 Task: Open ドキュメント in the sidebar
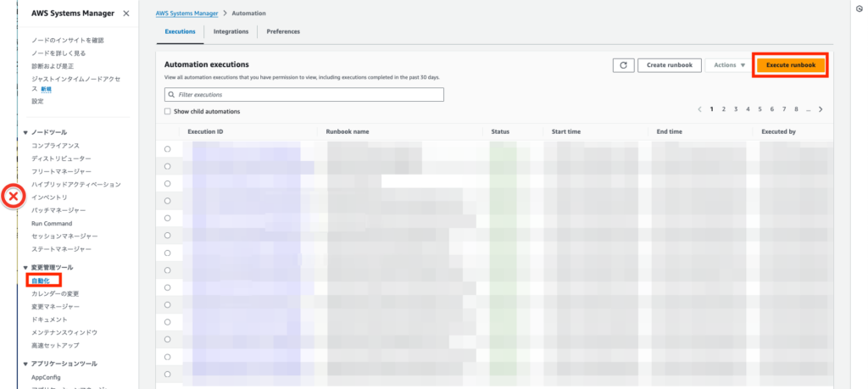49,320
